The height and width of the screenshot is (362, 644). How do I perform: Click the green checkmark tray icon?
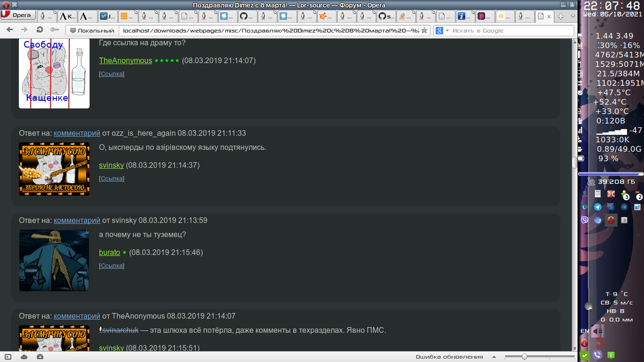585,355
